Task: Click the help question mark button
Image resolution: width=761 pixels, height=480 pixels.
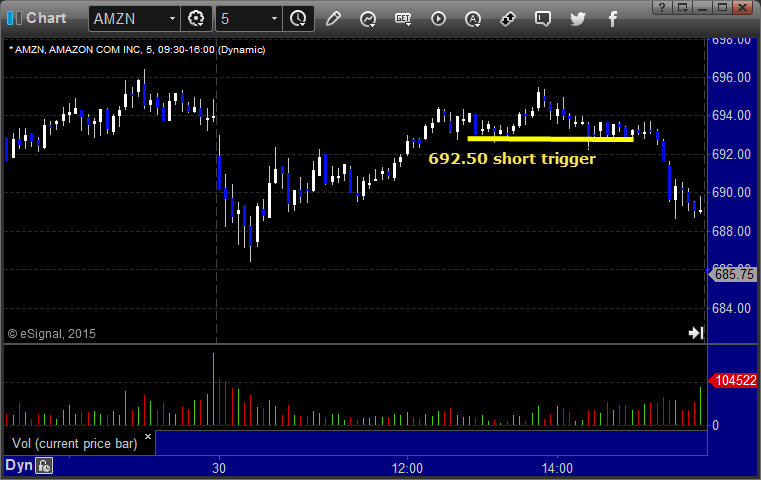Action: (x=662, y=7)
